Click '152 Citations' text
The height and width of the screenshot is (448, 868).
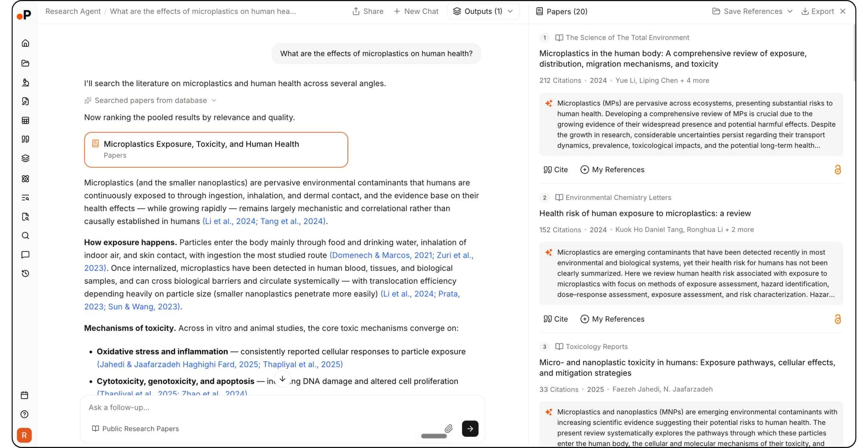point(560,230)
